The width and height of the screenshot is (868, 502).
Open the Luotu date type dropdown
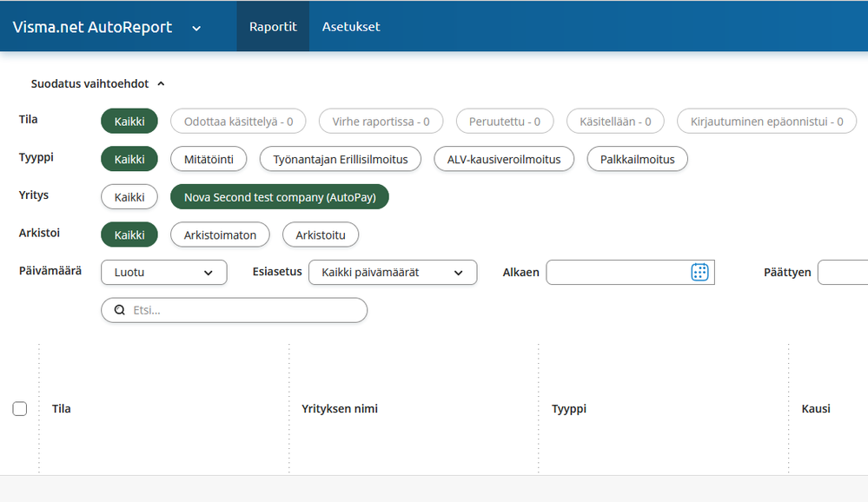(164, 273)
